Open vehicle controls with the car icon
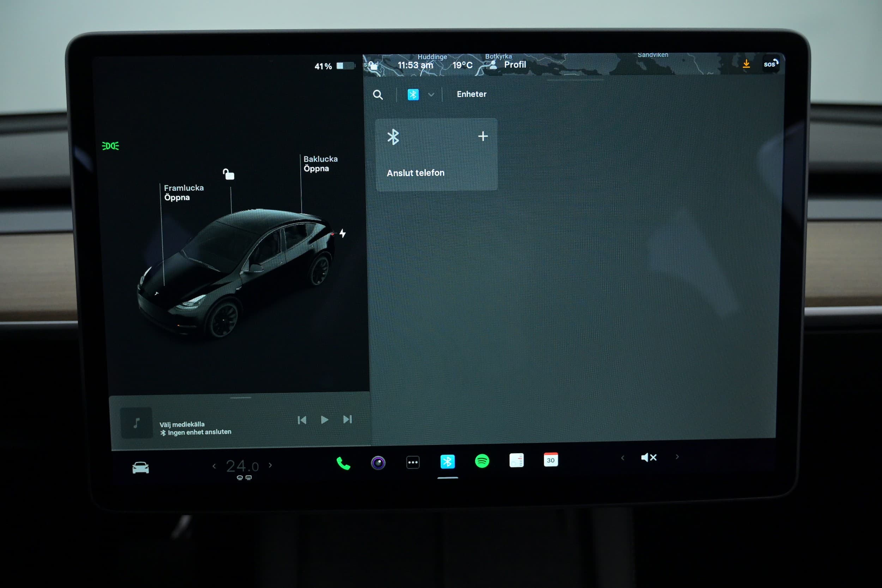Screen dimensions: 882x588 click(141, 468)
